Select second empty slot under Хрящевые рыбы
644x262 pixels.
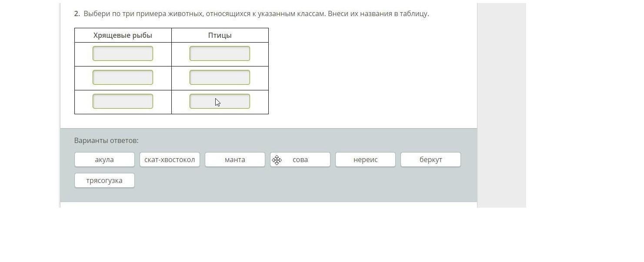123,77
